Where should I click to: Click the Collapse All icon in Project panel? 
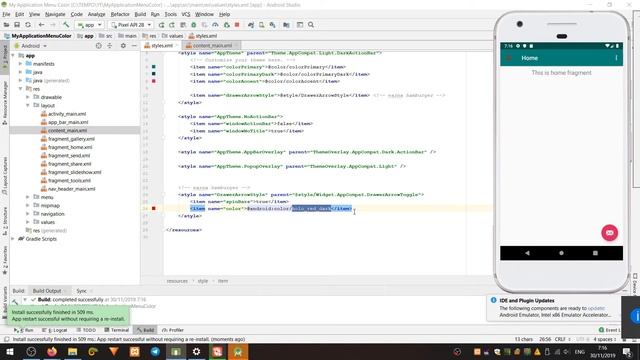[109, 46]
